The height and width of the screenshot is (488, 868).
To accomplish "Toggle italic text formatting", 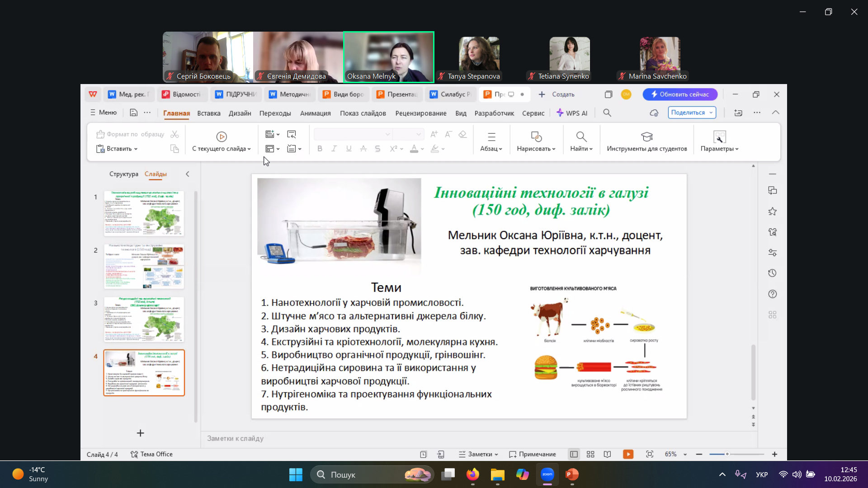I will pos(334,149).
